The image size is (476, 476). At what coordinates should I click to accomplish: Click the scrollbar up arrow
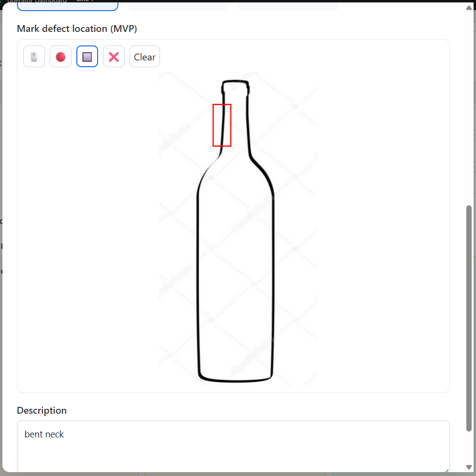[x=469, y=8]
